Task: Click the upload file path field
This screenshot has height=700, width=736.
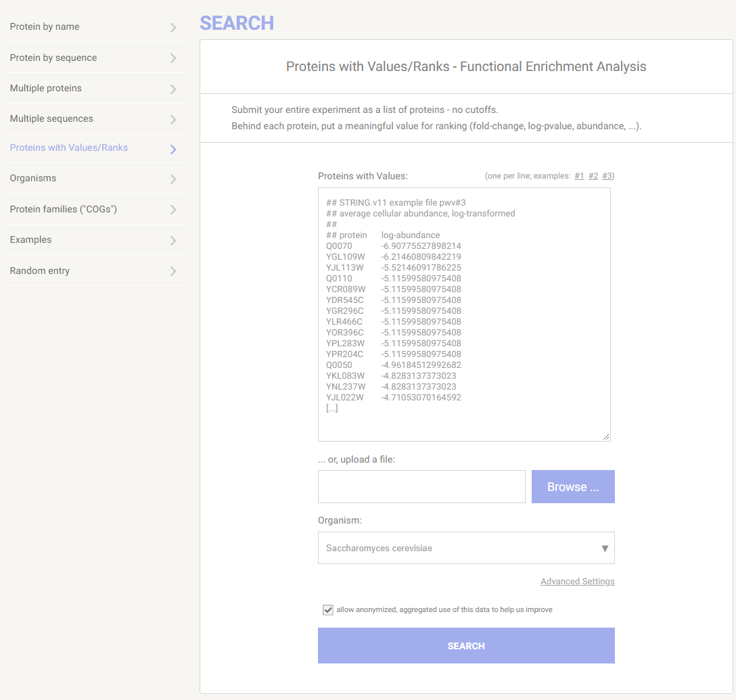Action: (x=421, y=487)
